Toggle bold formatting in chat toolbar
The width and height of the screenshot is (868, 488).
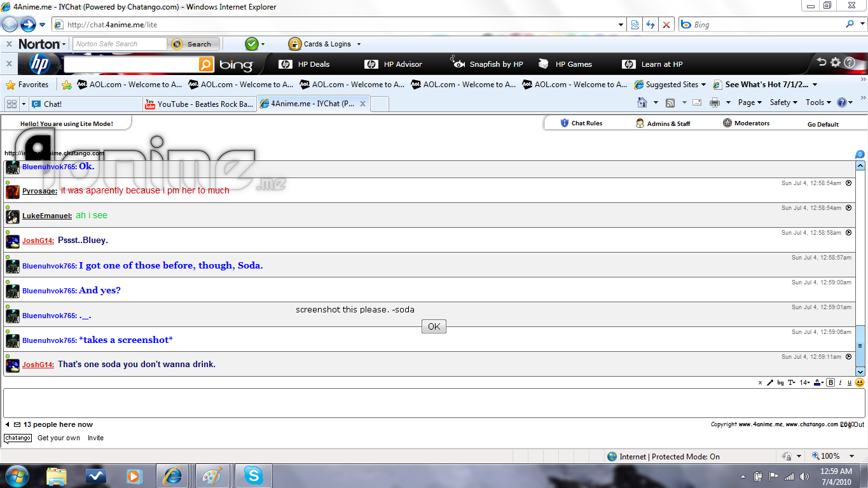(830, 382)
